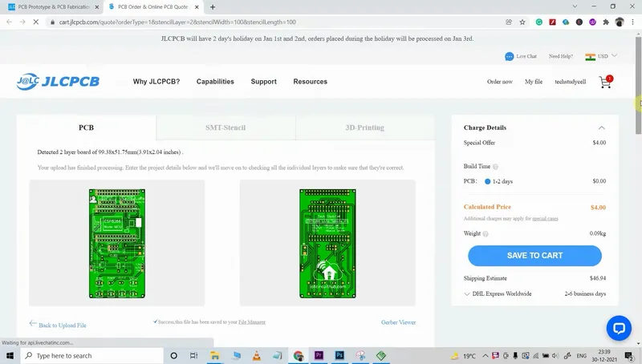
Task: Switch to the SMT-Stencil tab
Action: pyautogui.click(x=226, y=127)
